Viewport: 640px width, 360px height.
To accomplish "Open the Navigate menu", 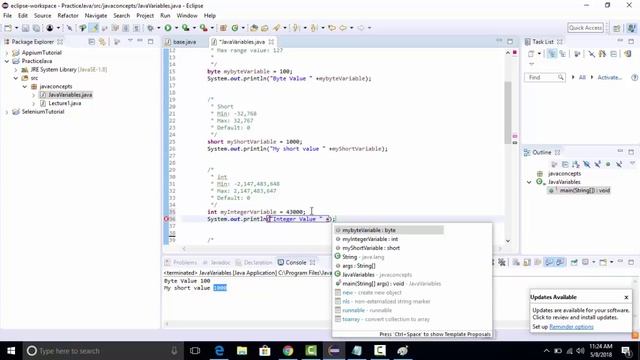I will click(x=96, y=16).
